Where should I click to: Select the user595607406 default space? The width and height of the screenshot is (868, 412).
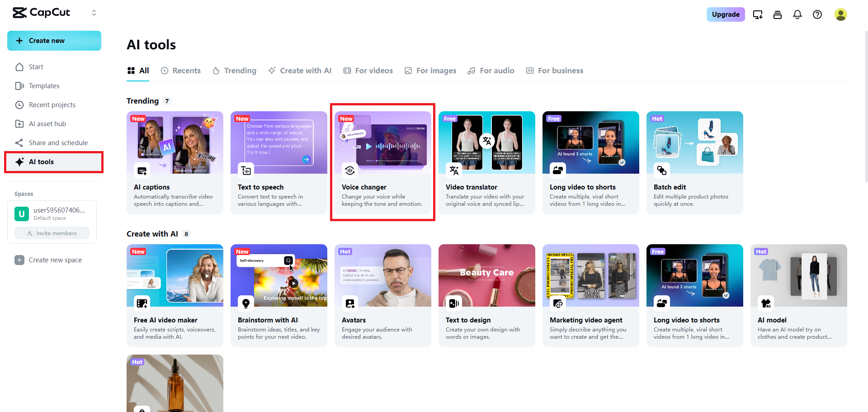(x=52, y=213)
